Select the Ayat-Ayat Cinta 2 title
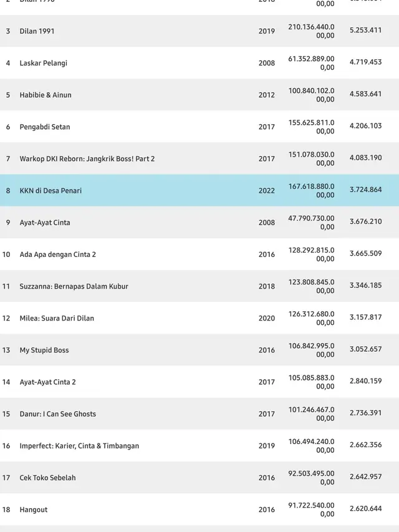The width and height of the screenshot is (399, 532). click(x=47, y=382)
